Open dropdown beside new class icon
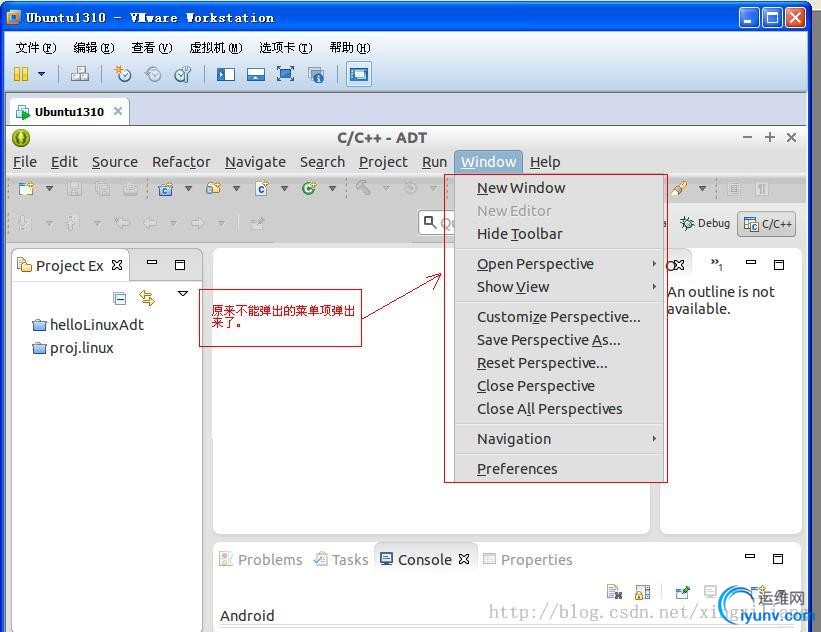The image size is (821, 632). (284, 188)
